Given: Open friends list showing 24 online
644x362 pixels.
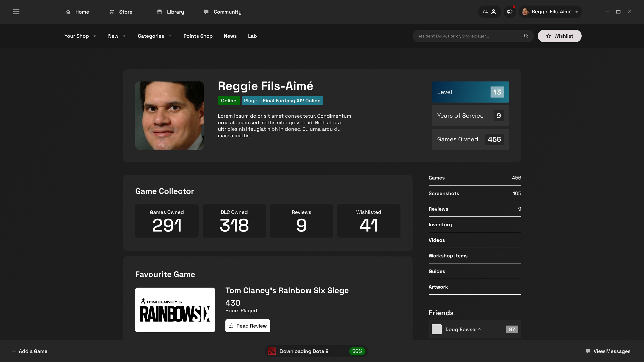Looking at the screenshot, I should 489,12.
